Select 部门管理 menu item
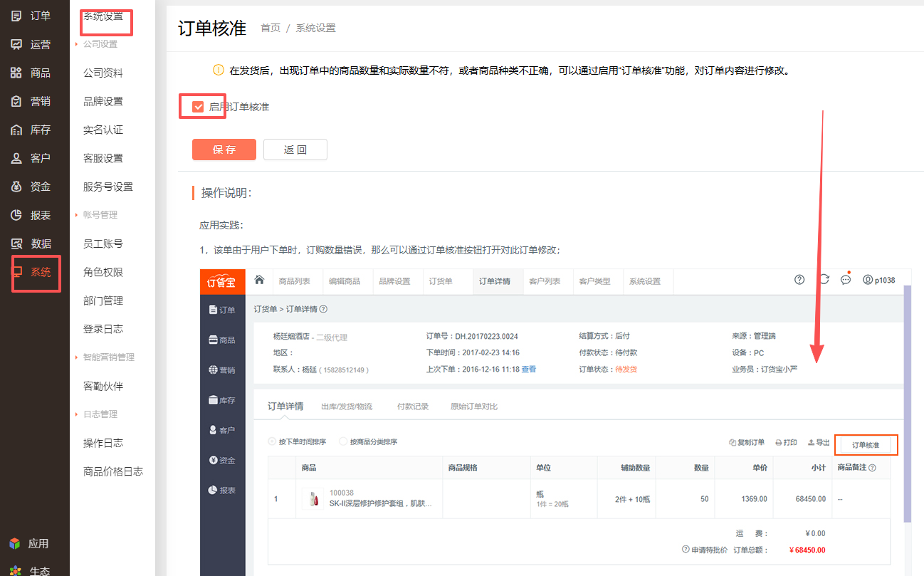 103,300
